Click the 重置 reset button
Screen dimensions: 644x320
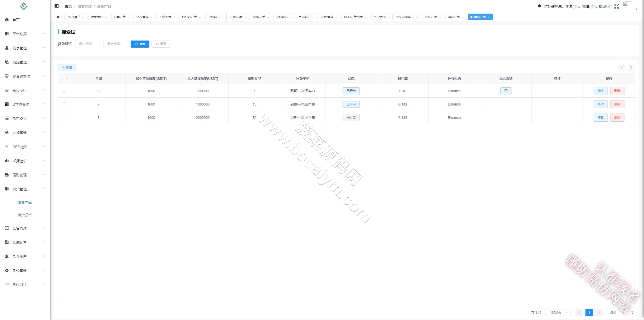pos(161,44)
